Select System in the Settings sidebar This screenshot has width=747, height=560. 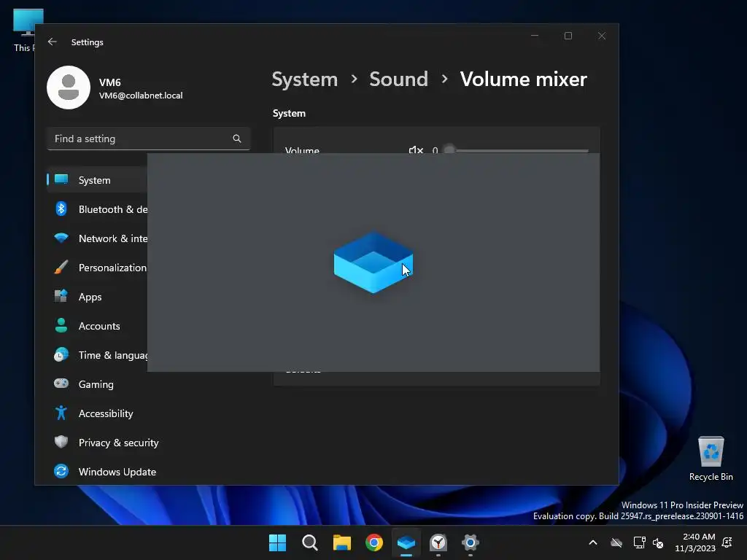97,180
